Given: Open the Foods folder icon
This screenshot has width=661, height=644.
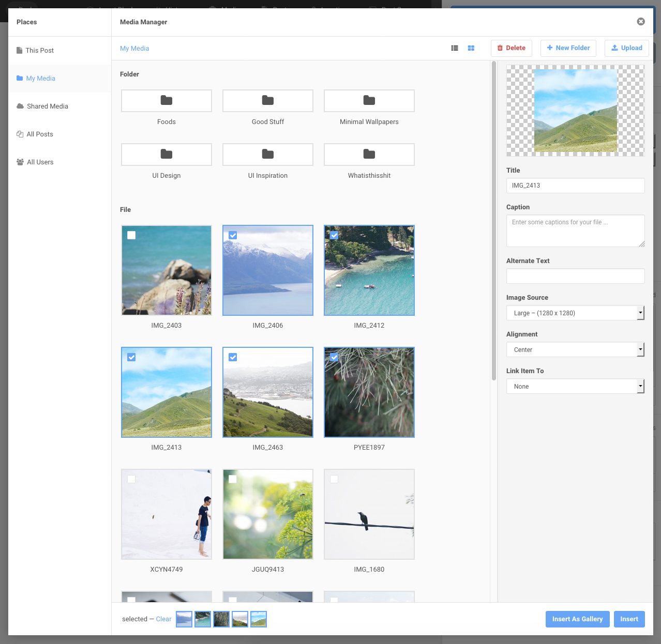Looking at the screenshot, I should coord(167,101).
